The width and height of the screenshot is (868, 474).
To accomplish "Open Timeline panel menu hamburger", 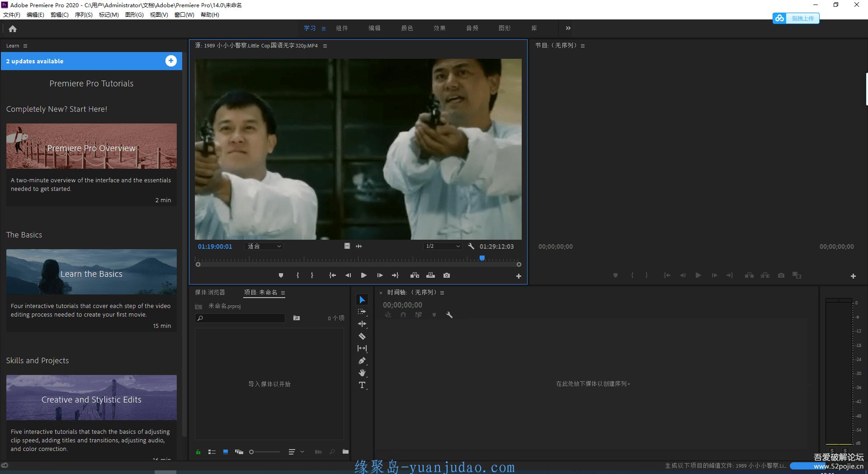I will (x=442, y=293).
